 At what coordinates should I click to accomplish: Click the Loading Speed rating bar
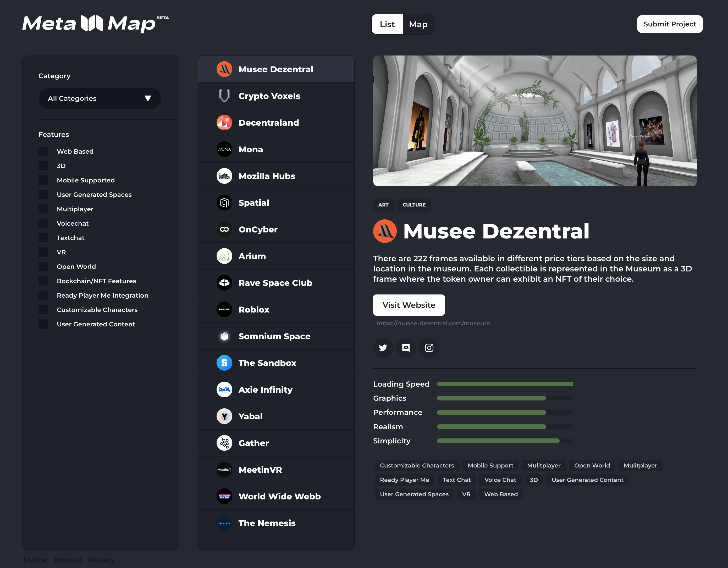pos(505,384)
